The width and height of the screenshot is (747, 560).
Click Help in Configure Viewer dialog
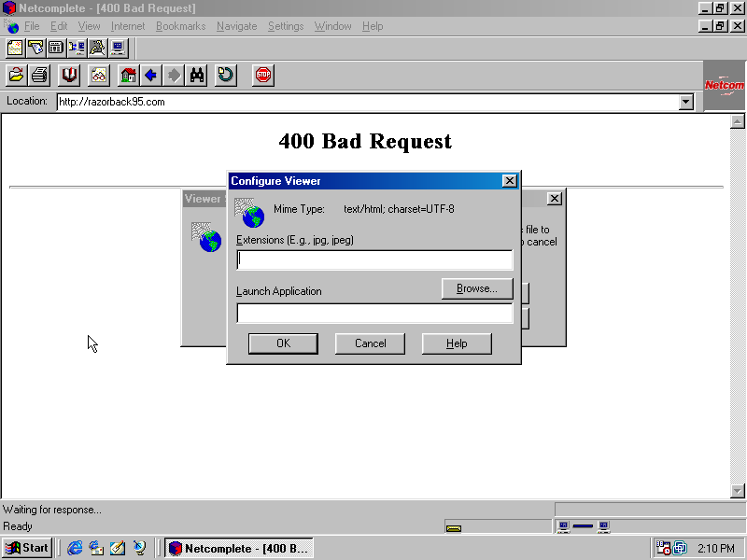[457, 343]
